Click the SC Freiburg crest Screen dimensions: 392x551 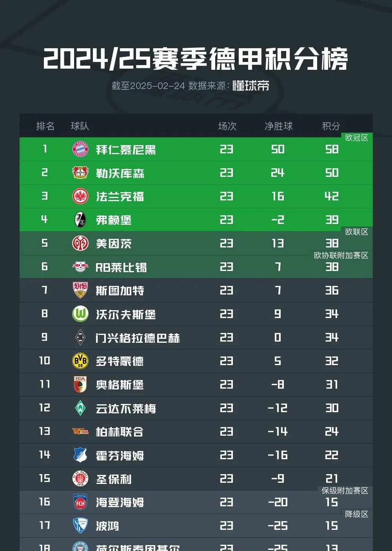point(80,220)
